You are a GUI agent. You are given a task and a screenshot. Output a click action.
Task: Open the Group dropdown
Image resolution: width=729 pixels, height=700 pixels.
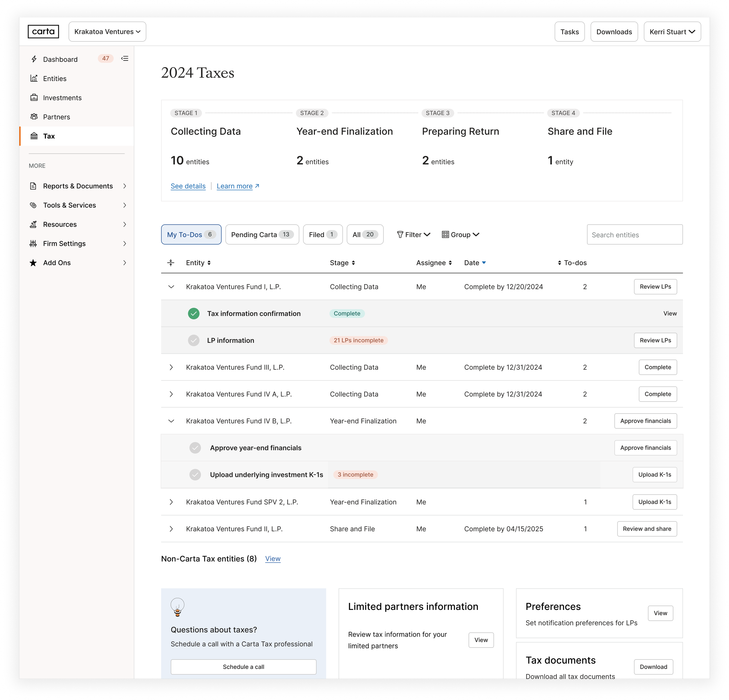pyautogui.click(x=460, y=234)
